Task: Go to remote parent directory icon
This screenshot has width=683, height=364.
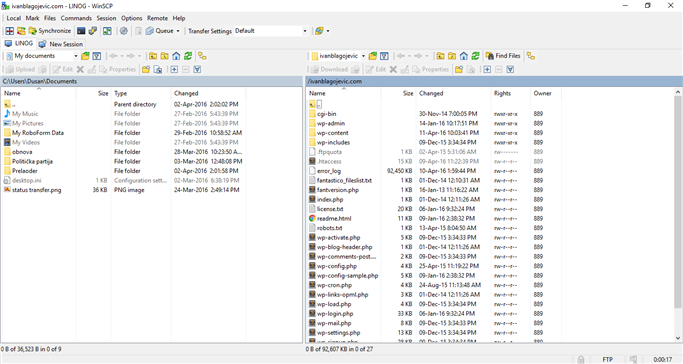Action: [x=440, y=56]
